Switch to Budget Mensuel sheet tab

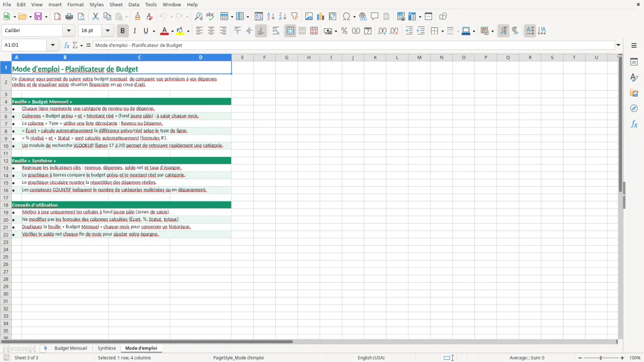tap(70, 349)
